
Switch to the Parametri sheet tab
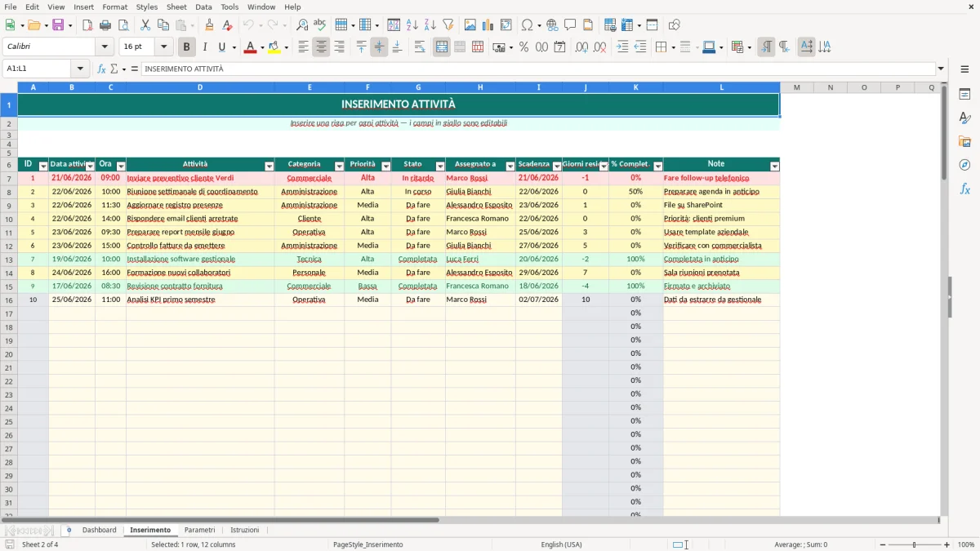coord(200,531)
